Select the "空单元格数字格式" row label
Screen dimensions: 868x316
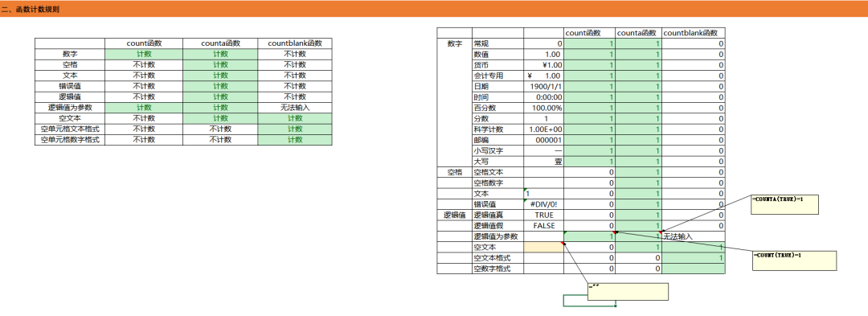[x=70, y=140]
